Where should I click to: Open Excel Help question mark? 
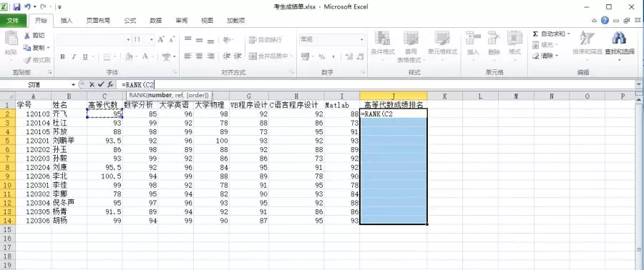click(605, 20)
